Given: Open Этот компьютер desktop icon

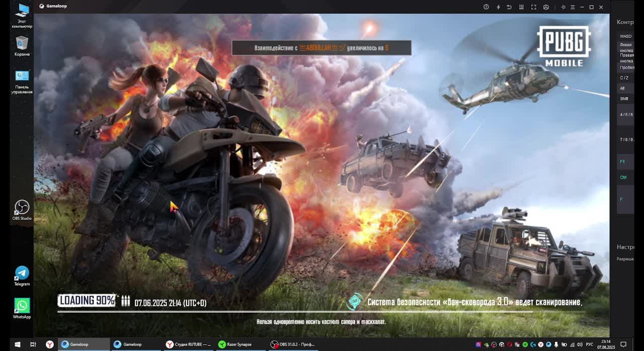Looking at the screenshot, I should coord(22,16).
